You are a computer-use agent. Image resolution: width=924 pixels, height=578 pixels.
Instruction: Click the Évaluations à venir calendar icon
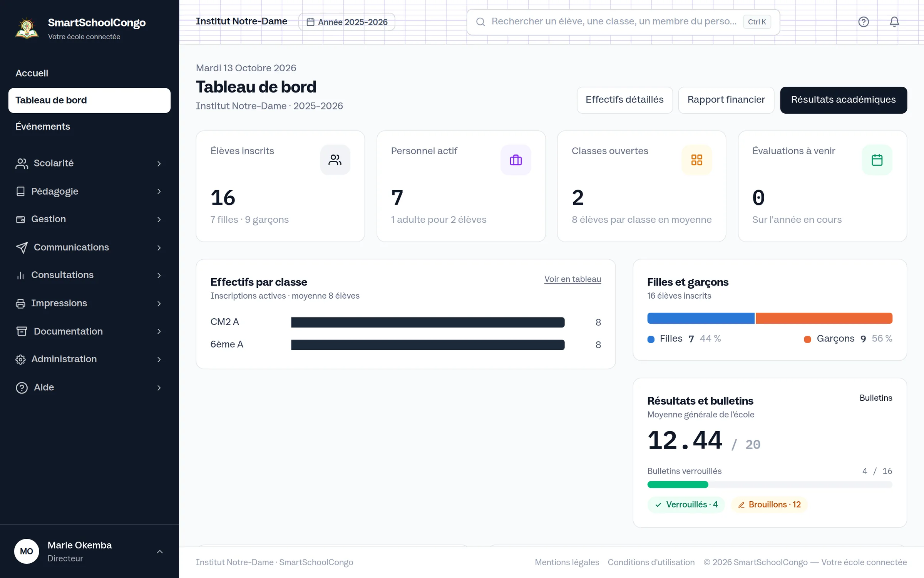877,160
